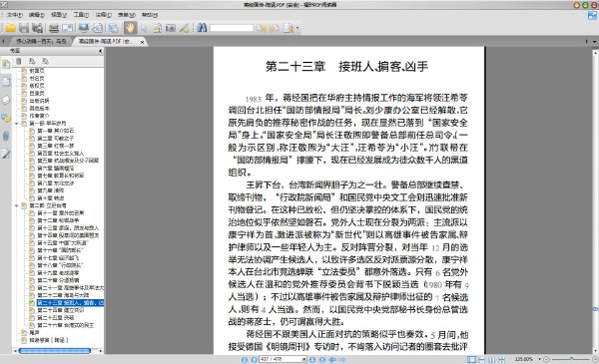The width and height of the screenshot is (599, 364).
Task: Click the search text input field
Action: click(x=232, y=28)
